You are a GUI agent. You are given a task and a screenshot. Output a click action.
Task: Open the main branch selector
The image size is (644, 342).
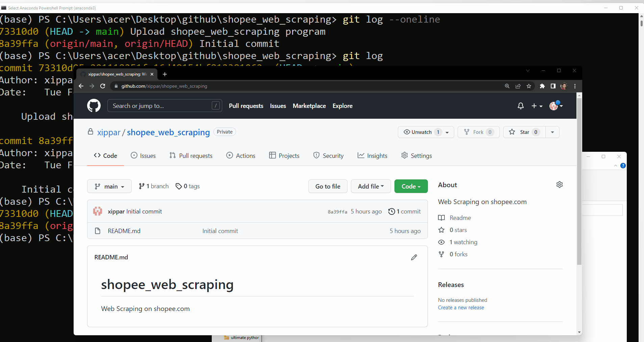tap(109, 186)
